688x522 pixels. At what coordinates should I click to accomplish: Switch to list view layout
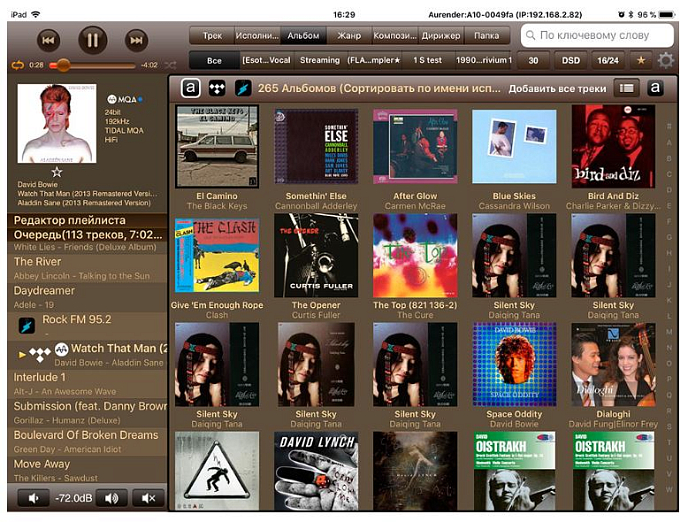[626, 88]
